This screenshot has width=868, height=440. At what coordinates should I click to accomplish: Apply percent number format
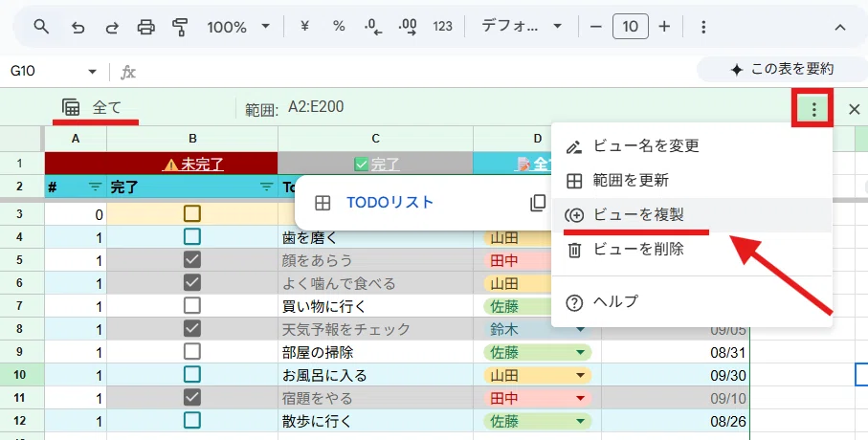339,26
